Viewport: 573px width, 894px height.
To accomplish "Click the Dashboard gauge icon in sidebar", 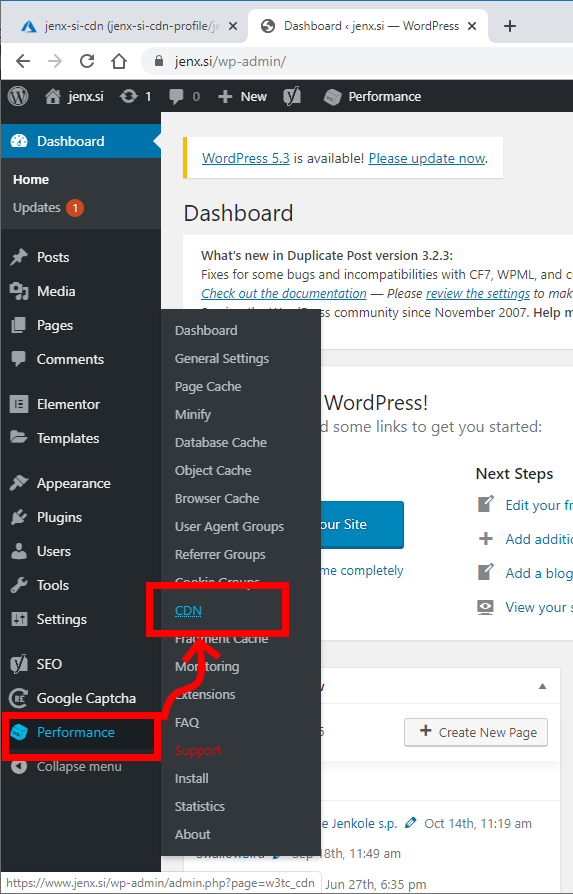I will point(19,141).
